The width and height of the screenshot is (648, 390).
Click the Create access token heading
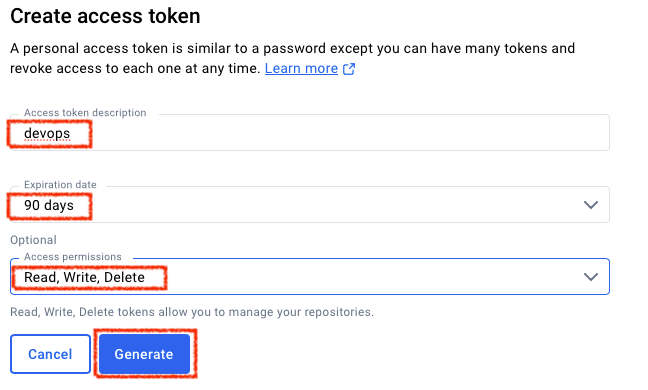point(105,17)
